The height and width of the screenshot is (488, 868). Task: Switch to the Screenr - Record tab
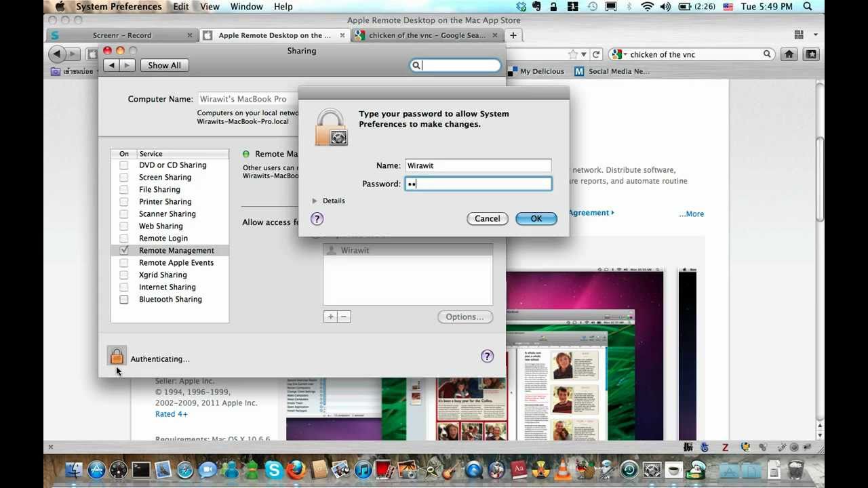click(x=122, y=35)
